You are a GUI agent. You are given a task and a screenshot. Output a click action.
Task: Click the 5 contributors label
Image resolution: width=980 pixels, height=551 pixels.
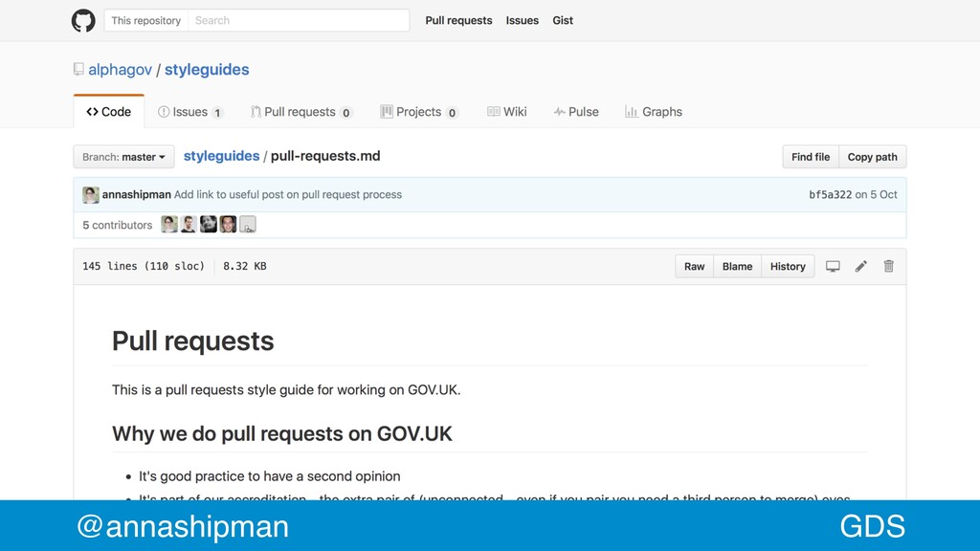click(118, 225)
